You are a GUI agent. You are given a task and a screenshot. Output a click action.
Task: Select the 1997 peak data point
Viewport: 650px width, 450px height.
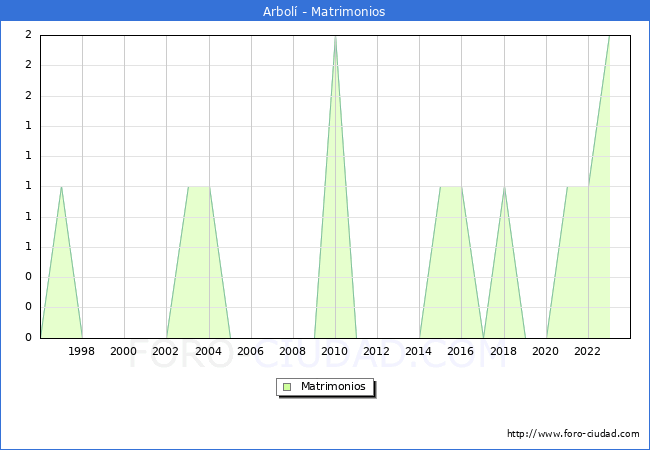[61, 187]
